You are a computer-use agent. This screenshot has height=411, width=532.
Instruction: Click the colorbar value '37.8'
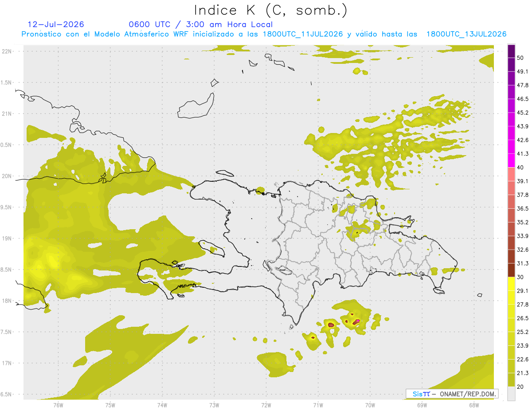[523, 195]
